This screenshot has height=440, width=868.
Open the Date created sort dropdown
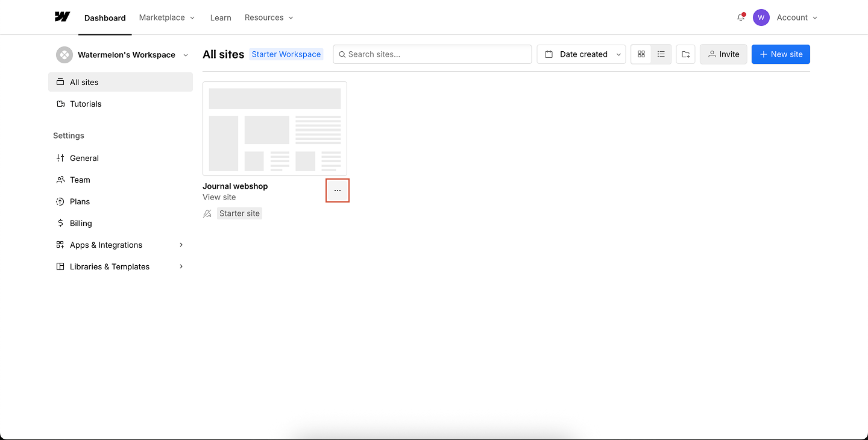(582, 54)
